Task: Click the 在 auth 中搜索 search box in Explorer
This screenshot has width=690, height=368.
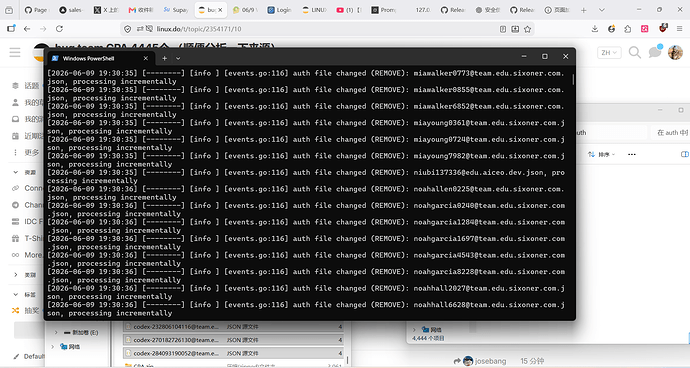Action: coord(670,132)
